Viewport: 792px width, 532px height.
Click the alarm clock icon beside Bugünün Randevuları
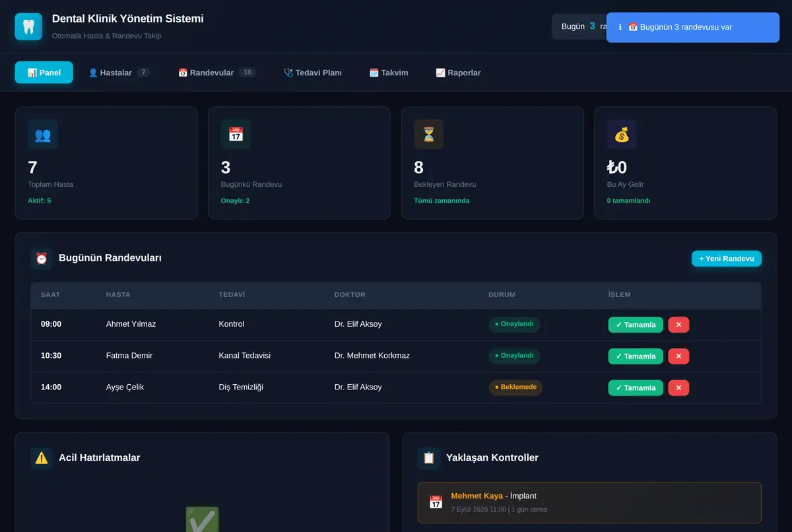click(42, 258)
